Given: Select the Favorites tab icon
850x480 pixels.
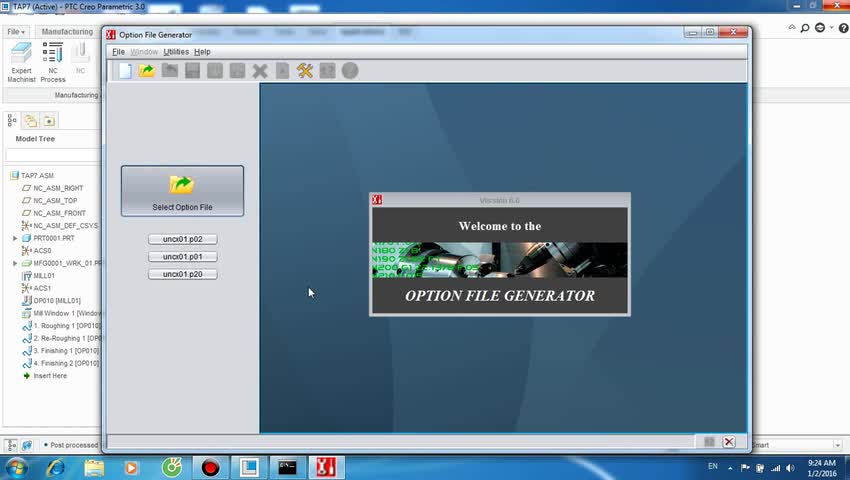Looking at the screenshot, I should tap(49, 120).
